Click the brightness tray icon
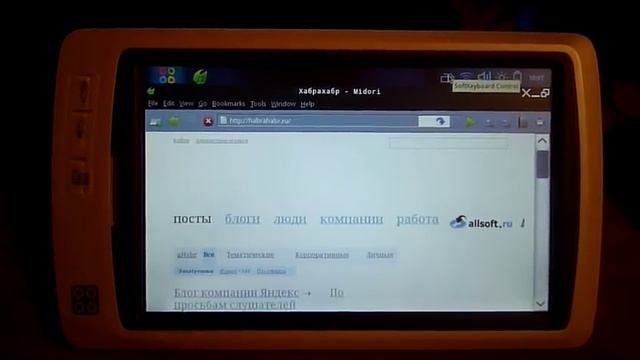This screenshot has height=360, width=640. point(502,76)
